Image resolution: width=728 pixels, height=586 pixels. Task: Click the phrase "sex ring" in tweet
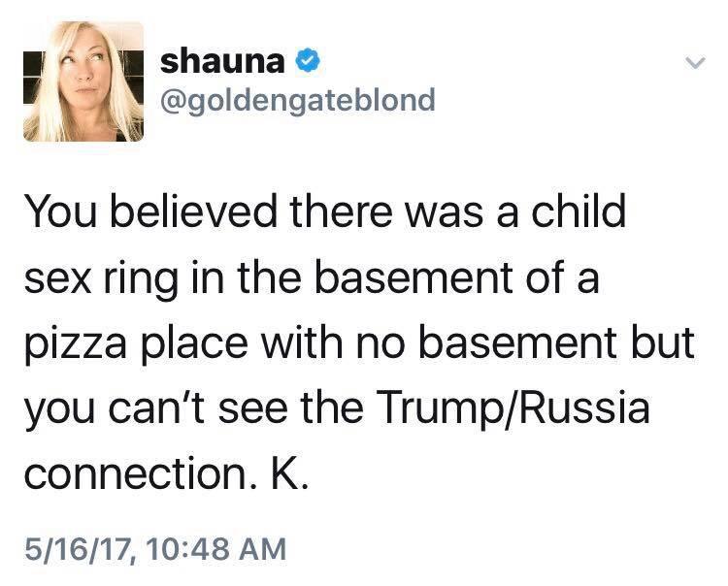tap(107, 281)
